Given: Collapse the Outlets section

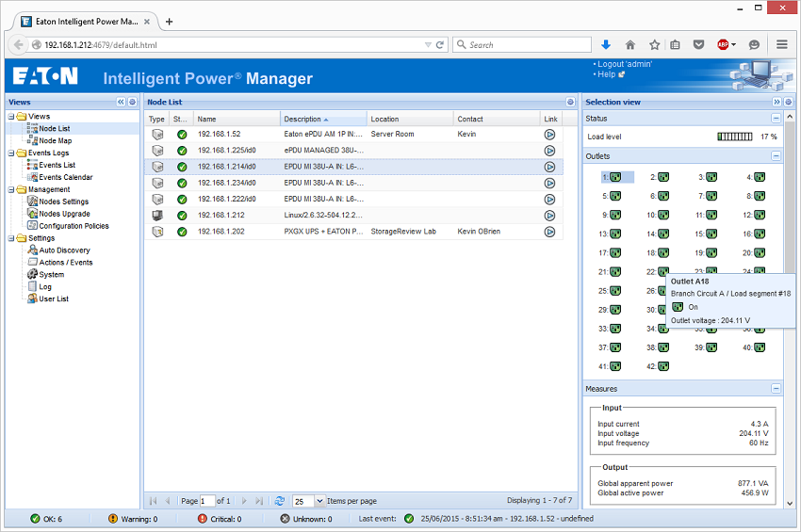Looking at the screenshot, I should click(x=776, y=156).
